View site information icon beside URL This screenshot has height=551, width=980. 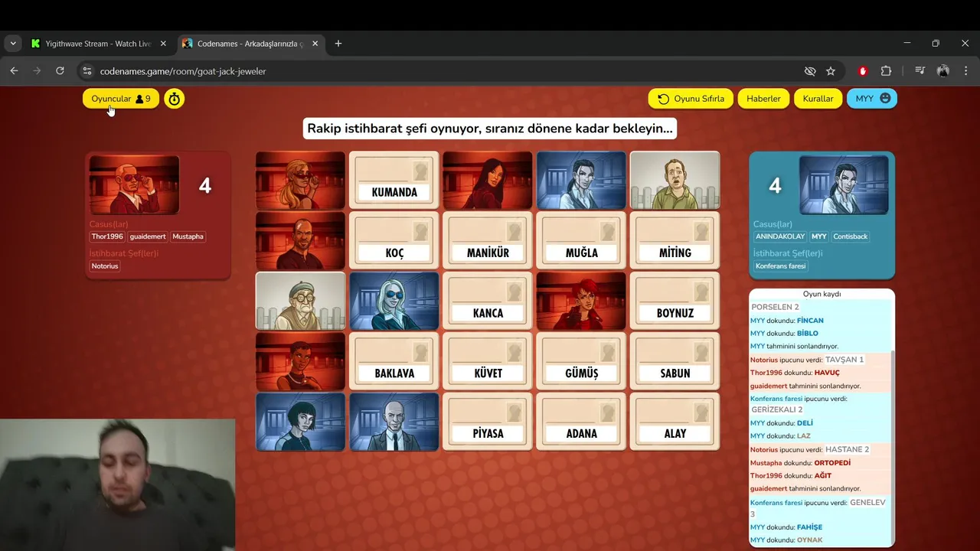87,71
